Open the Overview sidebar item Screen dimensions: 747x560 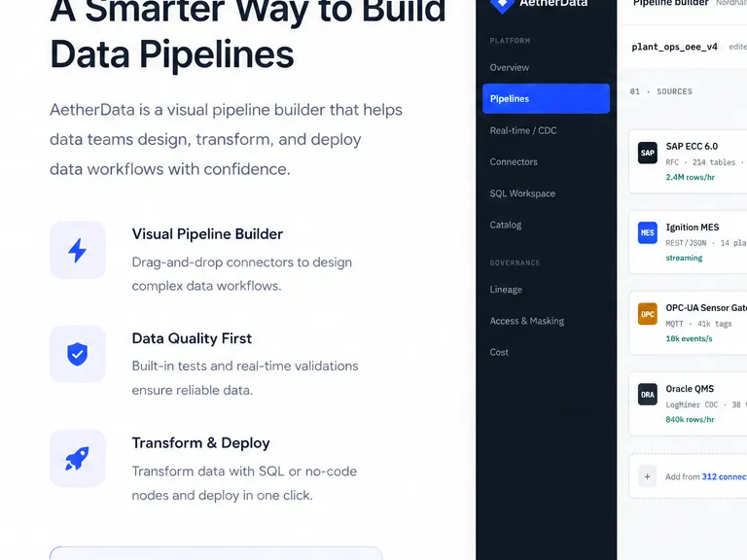[x=546, y=68]
